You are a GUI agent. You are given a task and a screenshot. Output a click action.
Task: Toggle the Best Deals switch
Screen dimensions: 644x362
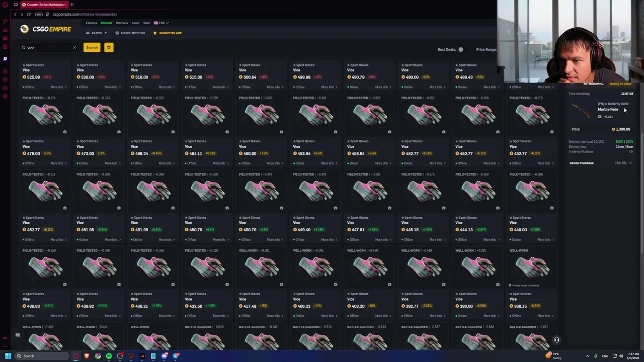point(460,49)
